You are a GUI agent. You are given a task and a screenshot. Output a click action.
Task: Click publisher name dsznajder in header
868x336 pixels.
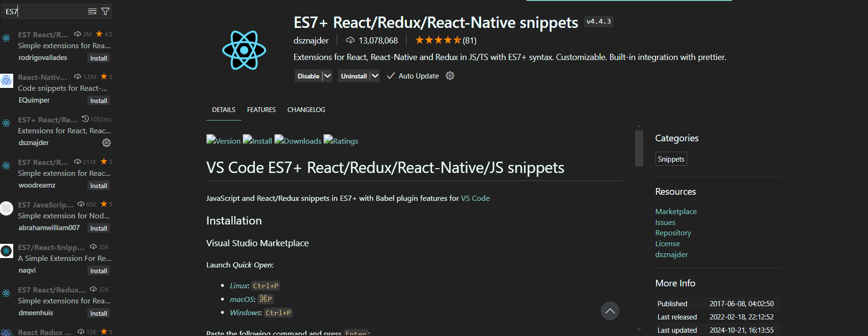(311, 41)
